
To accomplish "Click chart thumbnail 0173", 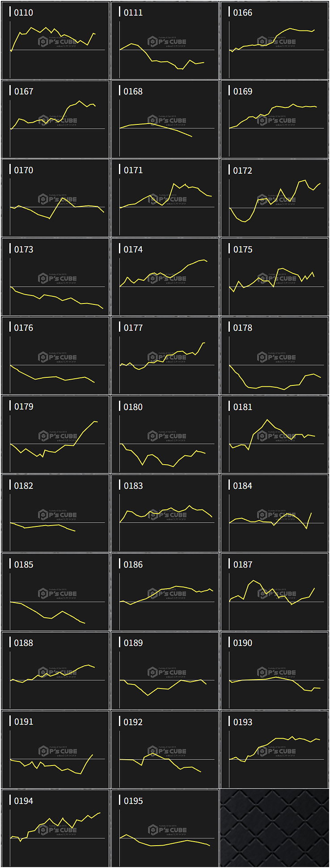I will pyautogui.click(x=55, y=277).
